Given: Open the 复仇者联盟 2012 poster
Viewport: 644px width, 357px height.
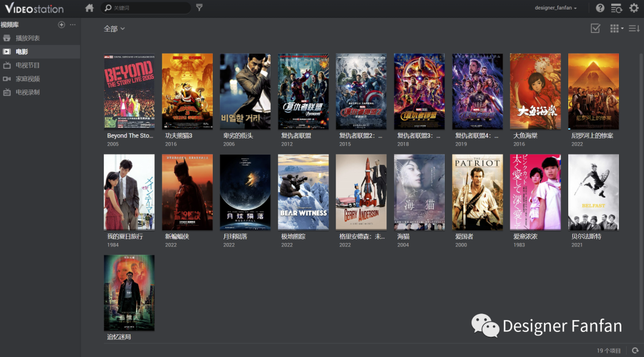Looking at the screenshot, I should coord(303,91).
